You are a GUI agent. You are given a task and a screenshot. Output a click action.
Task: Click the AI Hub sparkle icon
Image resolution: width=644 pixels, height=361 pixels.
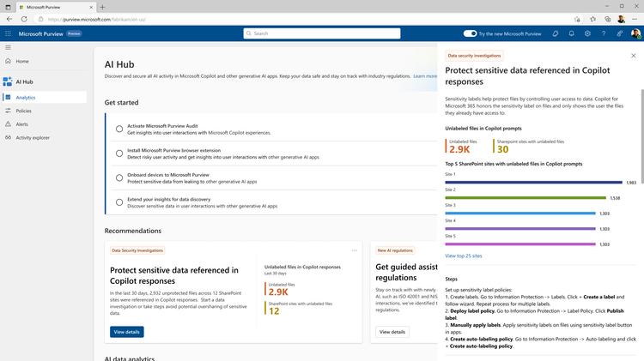click(x=8, y=81)
